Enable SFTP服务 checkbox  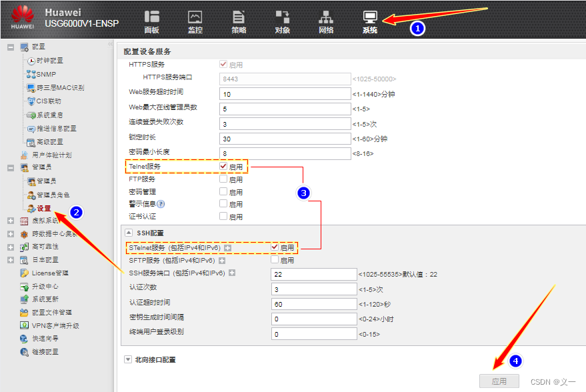275,259
